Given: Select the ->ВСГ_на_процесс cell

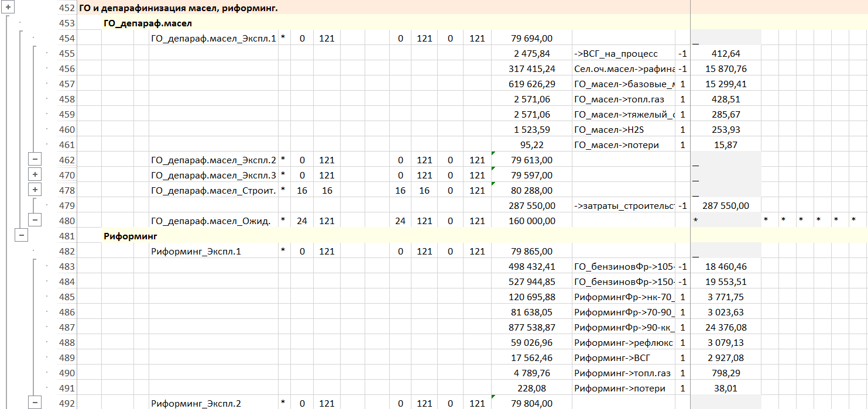Looking at the screenshot, I should (616, 54).
